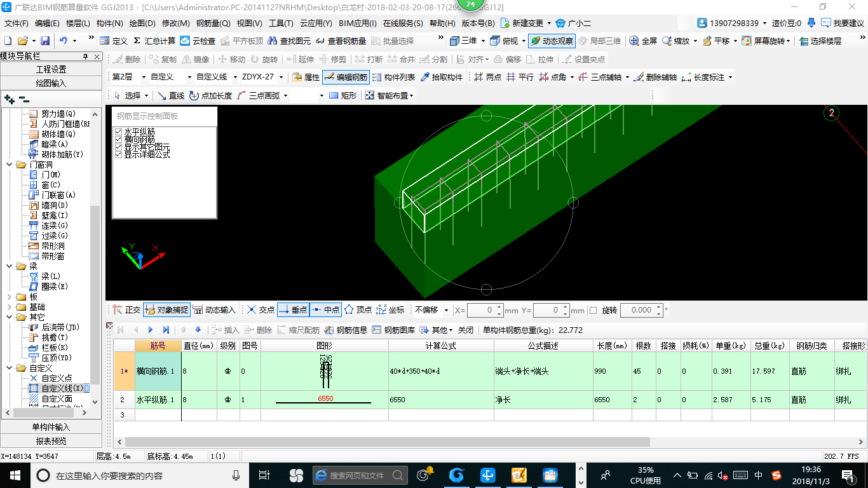Select 直线 line drawing tool

point(170,96)
